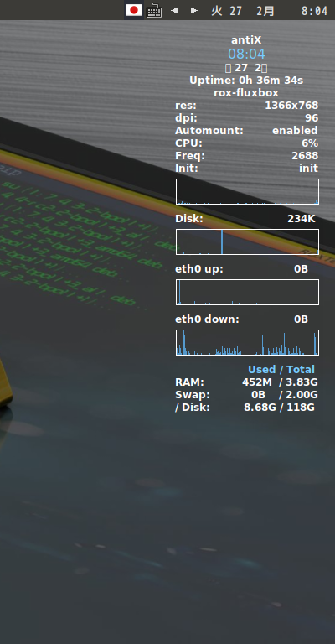Click the Automount enabled value
Image resolution: width=335 pixels, height=644 pixels.
(x=296, y=131)
